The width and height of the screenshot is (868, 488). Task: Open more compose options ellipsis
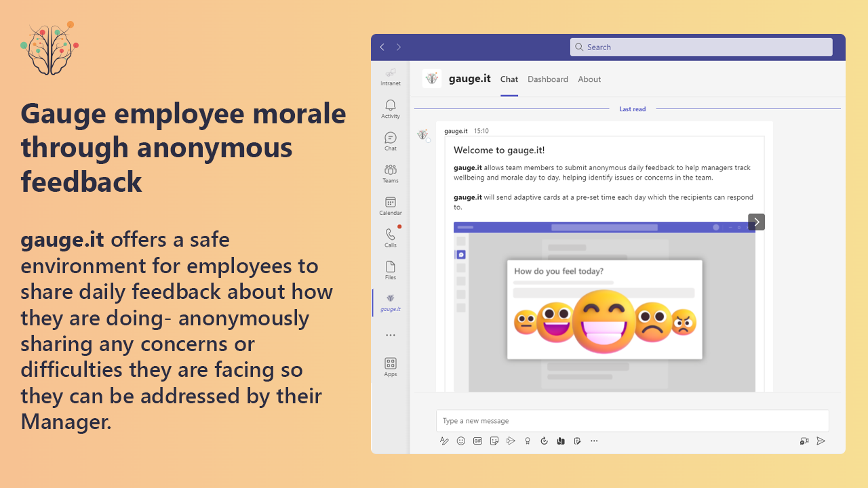pos(594,441)
